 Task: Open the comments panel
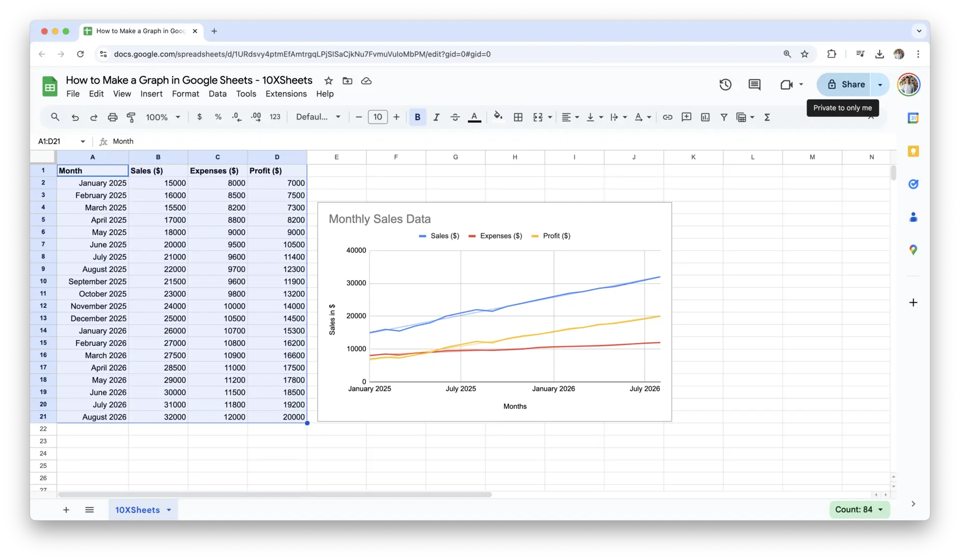pyautogui.click(x=755, y=85)
